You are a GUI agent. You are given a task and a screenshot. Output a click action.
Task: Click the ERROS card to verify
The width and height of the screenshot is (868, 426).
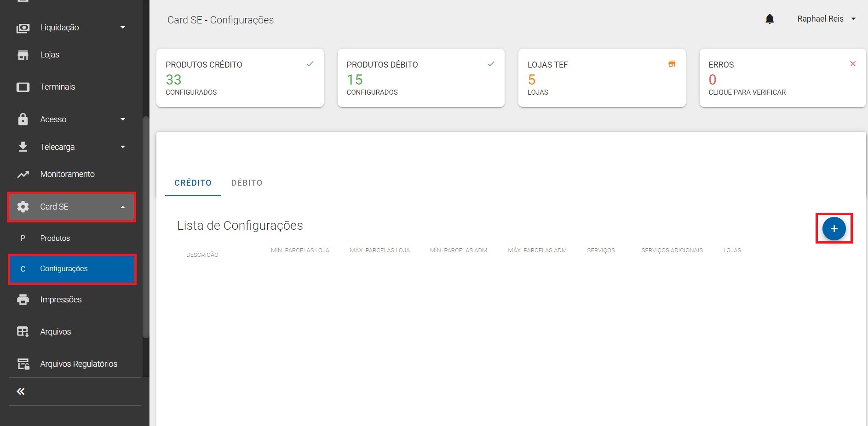coord(782,78)
